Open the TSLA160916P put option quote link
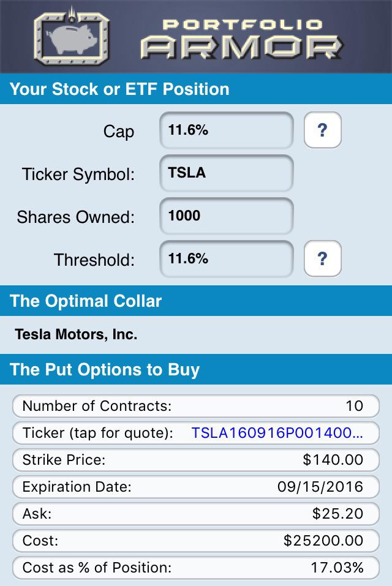The width and height of the screenshot is (392, 586). pyautogui.click(x=277, y=433)
